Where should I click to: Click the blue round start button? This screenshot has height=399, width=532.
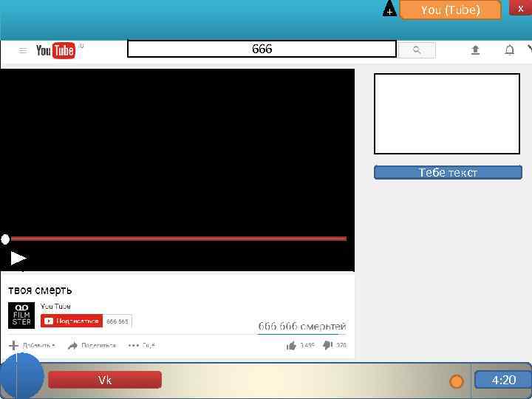[x=21, y=376]
